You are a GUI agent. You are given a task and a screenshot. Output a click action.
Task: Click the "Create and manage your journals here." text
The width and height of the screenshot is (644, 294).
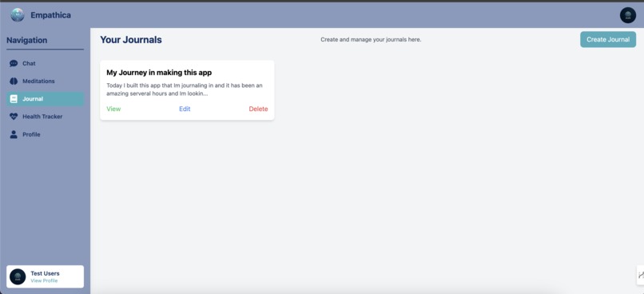[371, 40]
